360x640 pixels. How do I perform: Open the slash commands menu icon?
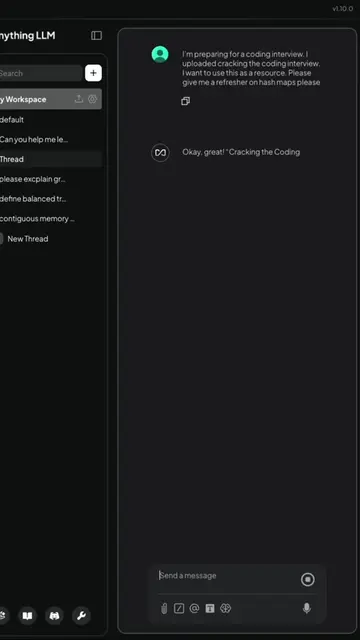coord(179,609)
